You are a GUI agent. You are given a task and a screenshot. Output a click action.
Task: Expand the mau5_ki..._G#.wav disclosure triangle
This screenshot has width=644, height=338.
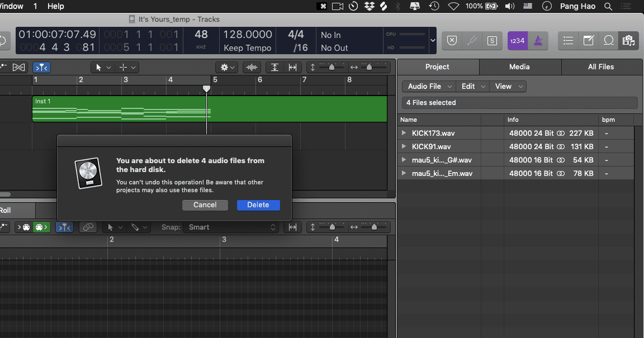[404, 160]
